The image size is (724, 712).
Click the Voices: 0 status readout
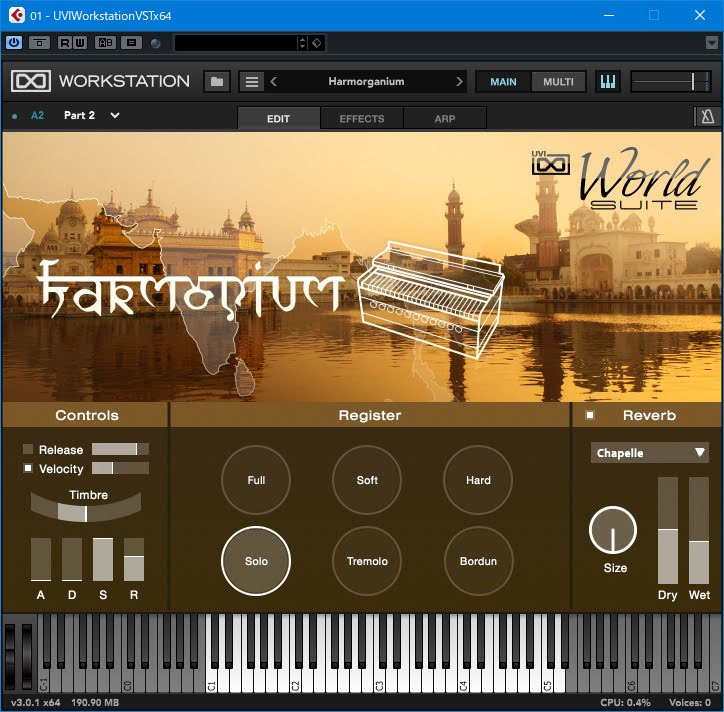click(x=690, y=702)
